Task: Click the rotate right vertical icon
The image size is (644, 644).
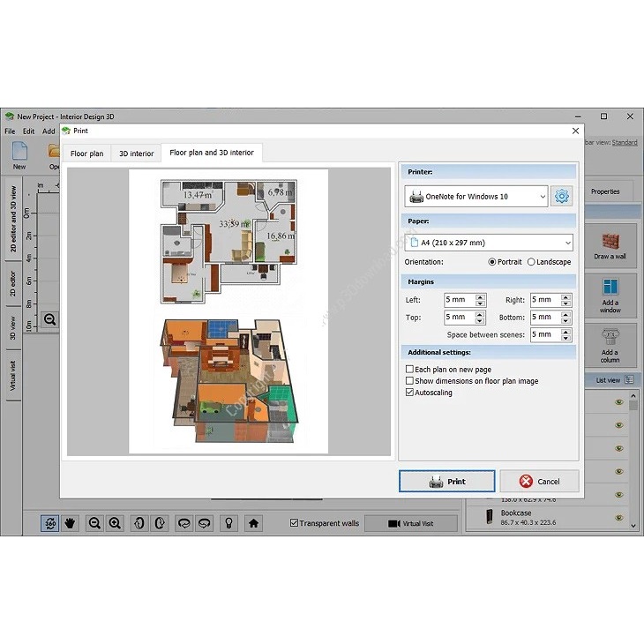Action: 160,523
